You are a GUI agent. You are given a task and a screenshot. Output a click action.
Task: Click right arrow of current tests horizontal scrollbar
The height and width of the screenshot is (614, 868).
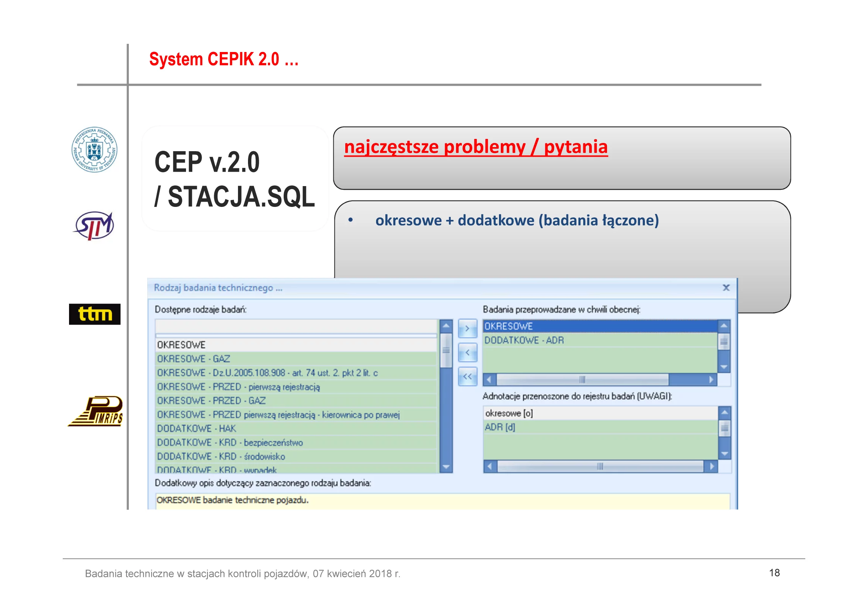point(711,380)
